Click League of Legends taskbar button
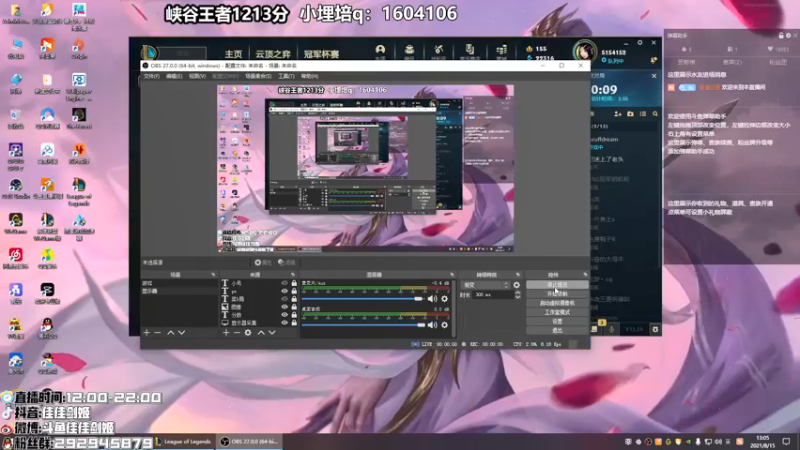This screenshot has height=450, width=800. [x=184, y=442]
